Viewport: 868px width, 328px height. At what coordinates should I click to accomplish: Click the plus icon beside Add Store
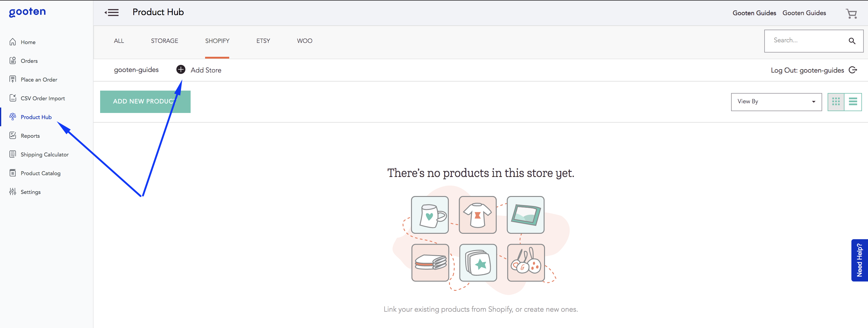[x=181, y=69]
